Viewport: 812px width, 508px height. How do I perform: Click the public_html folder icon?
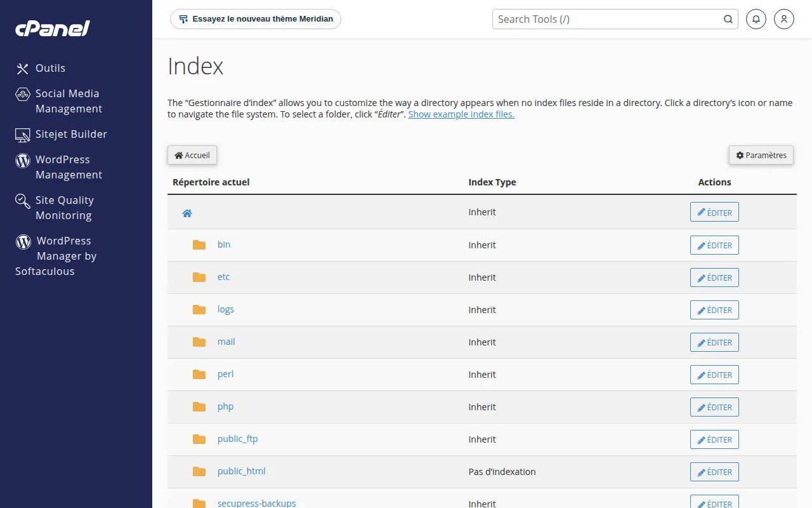(x=199, y=471)
